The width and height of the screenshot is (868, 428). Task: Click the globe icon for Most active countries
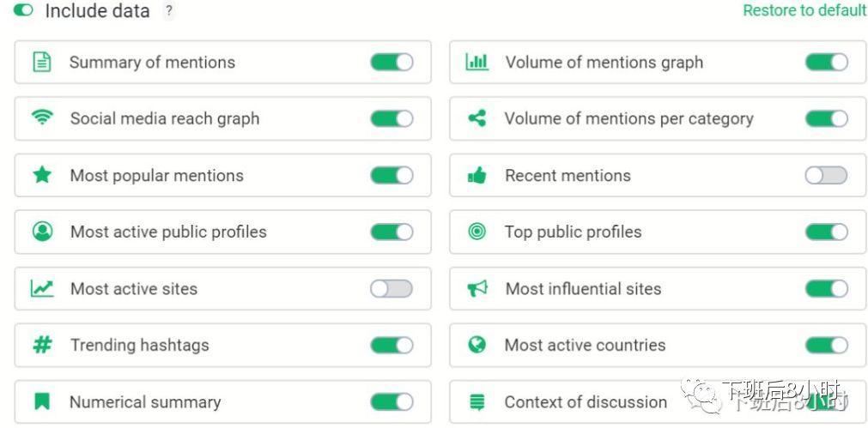[x=476, y=345]
